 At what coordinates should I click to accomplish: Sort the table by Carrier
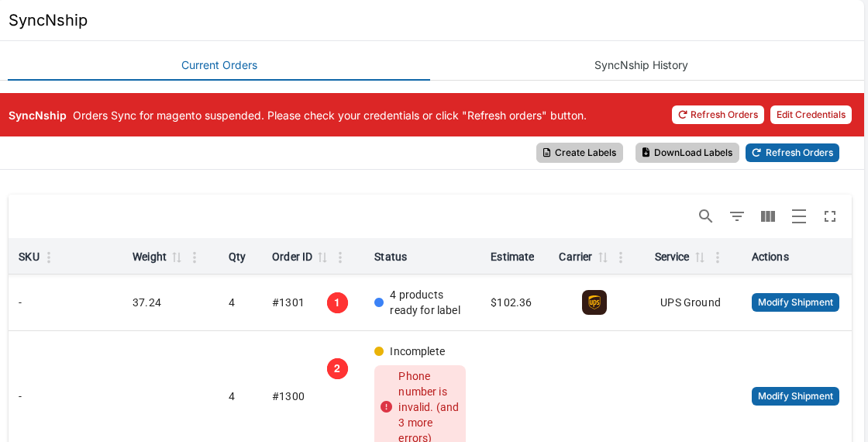603,257
